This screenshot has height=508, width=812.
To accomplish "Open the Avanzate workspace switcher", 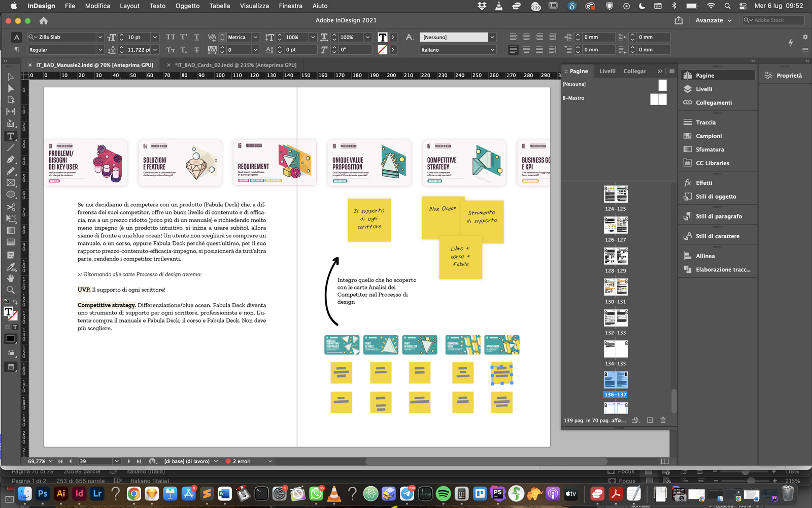I will pyautogui.click(x=713, y=20).
